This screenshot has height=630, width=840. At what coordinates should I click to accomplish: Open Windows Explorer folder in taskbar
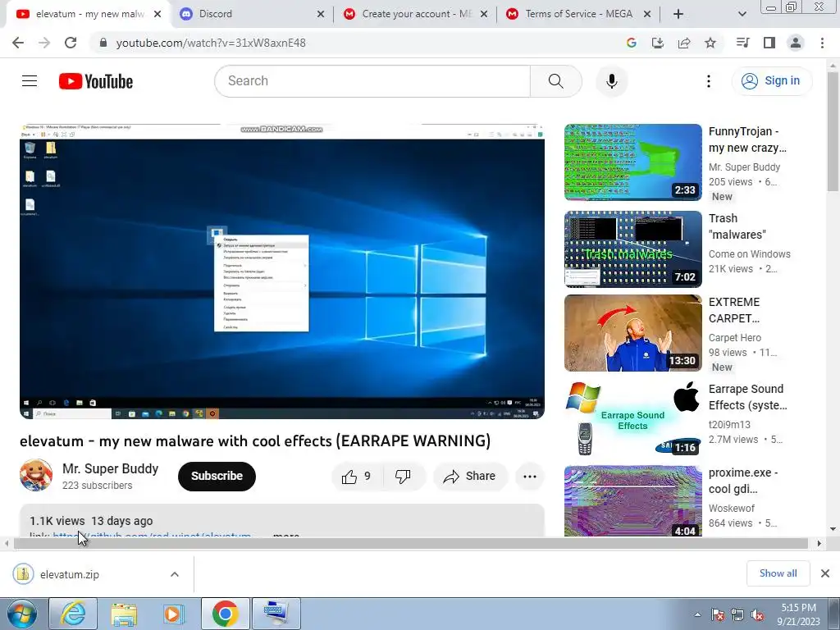(x=125, y=614)
